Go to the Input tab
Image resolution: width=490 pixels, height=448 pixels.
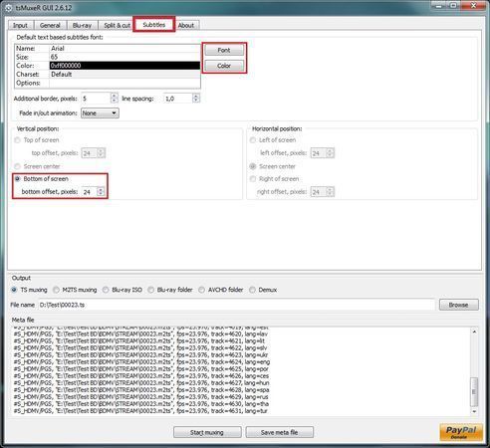21,25
